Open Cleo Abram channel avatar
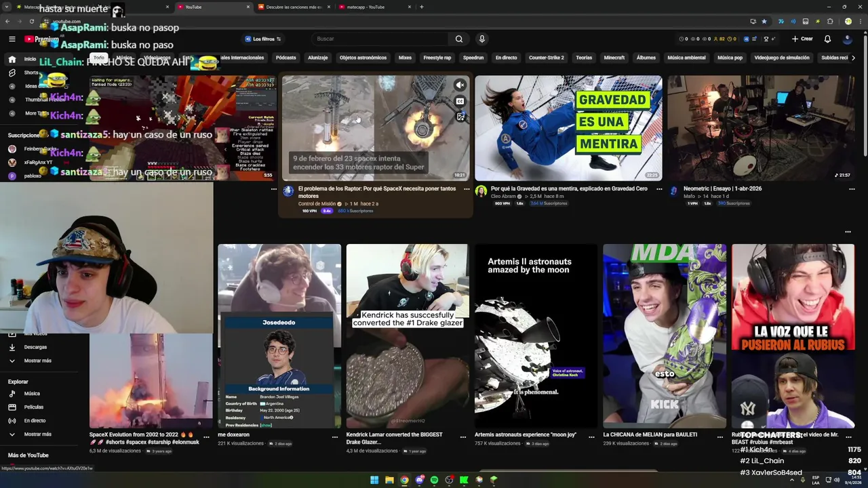Screen dimensions: 868x488 tap(481, 191)
